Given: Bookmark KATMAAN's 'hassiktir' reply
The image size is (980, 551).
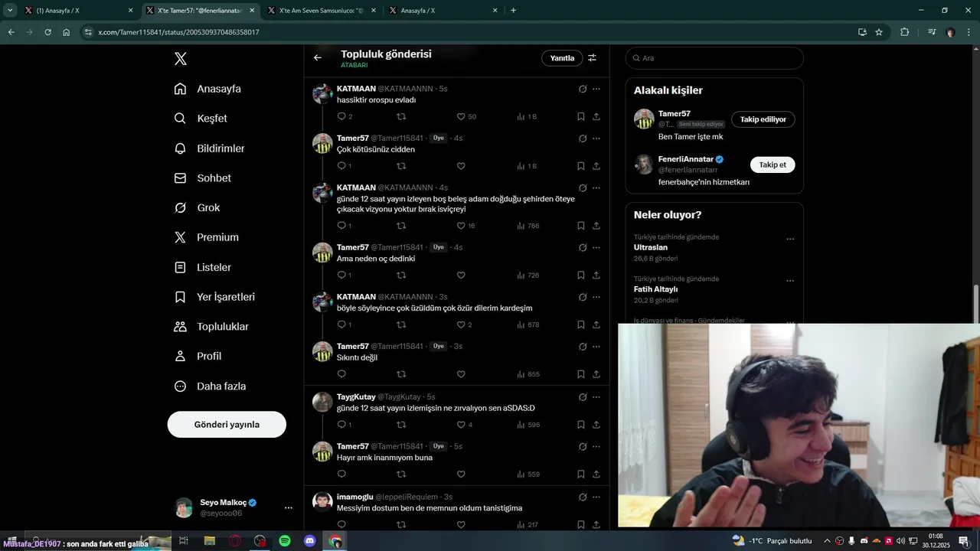Looking at the screenshot, I should 581,116.
